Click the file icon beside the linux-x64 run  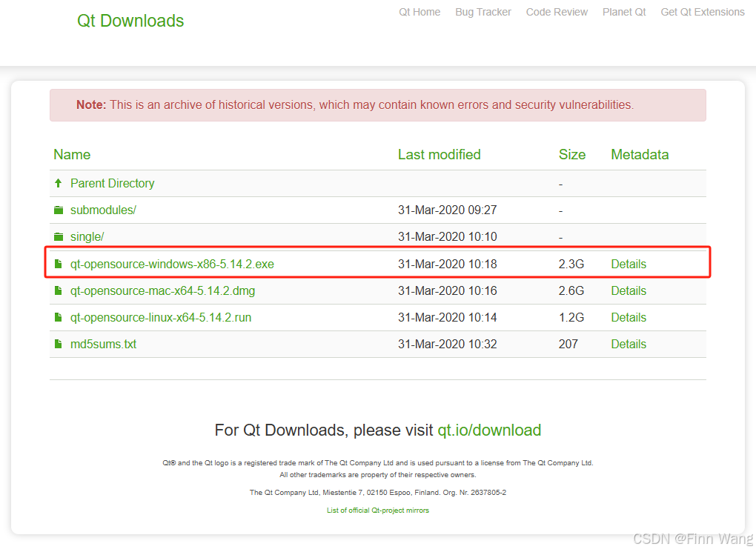pos(59,317)
